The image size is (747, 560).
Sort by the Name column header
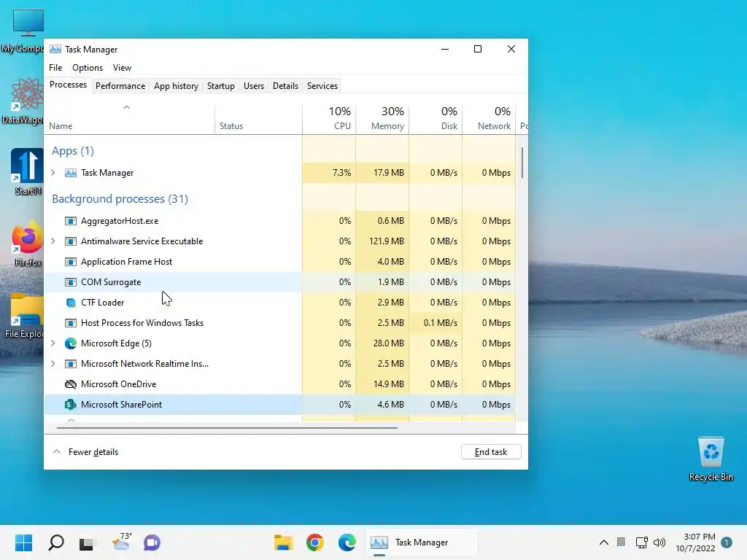tap(130, 118)
